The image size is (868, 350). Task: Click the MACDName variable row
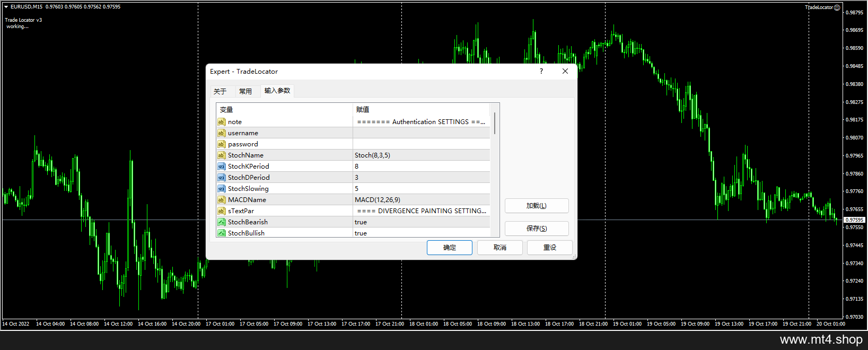[x=284, y=200]
